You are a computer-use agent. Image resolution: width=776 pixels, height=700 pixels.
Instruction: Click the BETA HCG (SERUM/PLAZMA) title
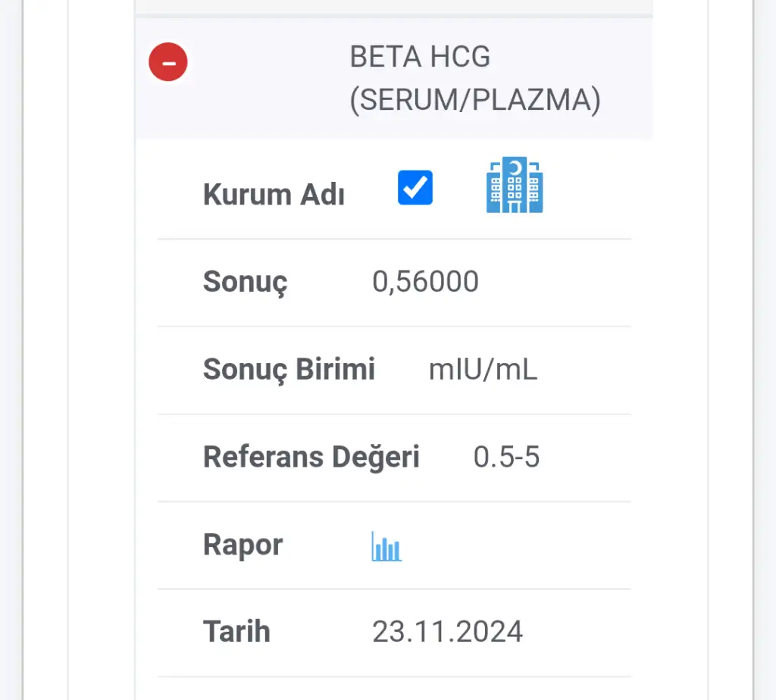coord(475,78)
